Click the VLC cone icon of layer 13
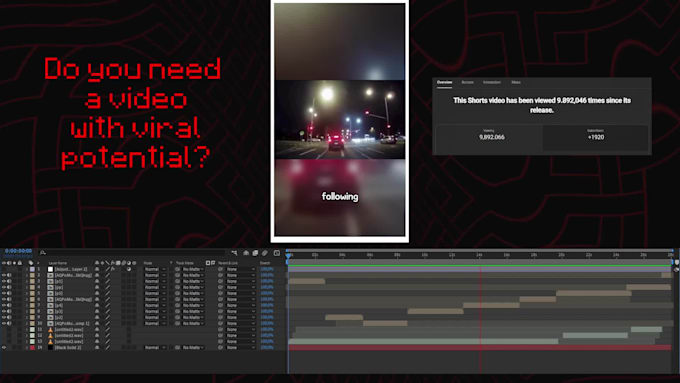The height and width of the screenshot is (383, 680). (50, 341)
